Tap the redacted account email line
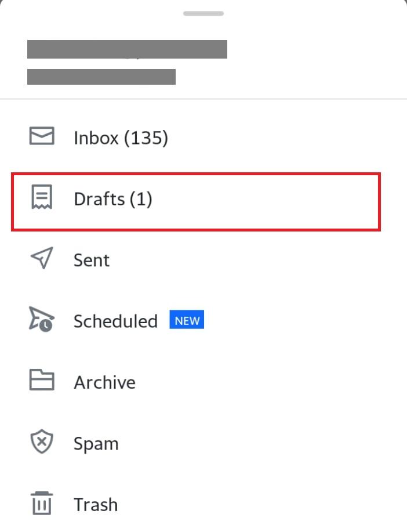 [101, 77]
